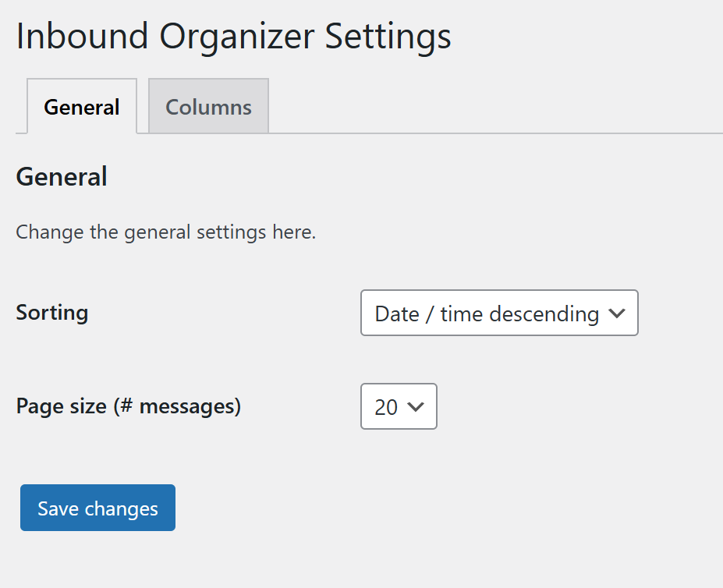Save the organizer settings with blue button
723x588 pixels.
[x=97, y=508]
